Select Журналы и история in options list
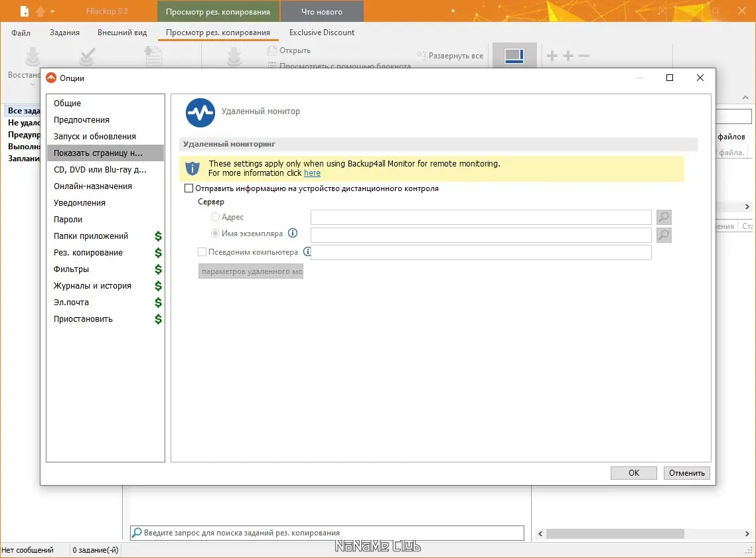 coord(106,286)
